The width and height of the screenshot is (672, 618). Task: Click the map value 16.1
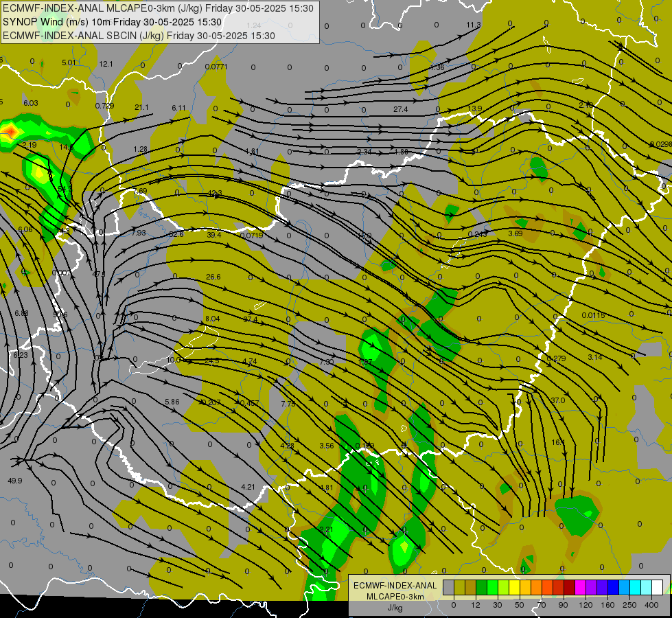558,442
